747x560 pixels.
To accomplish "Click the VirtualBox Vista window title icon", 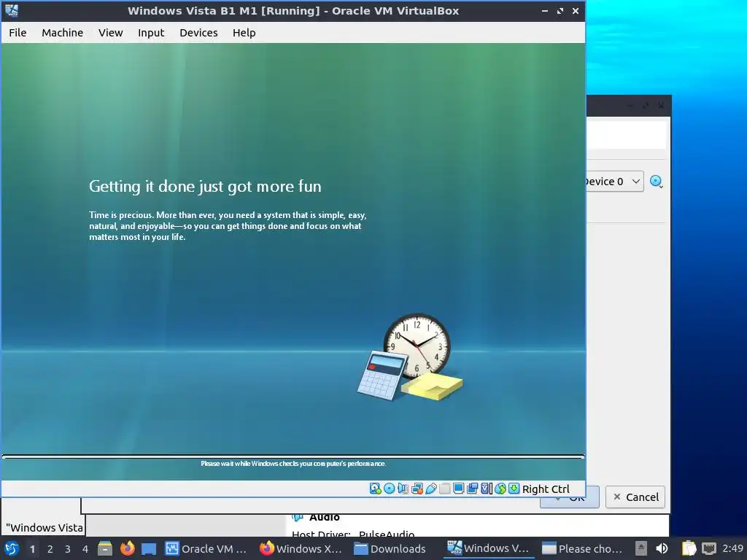I will click(x=12, y=10).
